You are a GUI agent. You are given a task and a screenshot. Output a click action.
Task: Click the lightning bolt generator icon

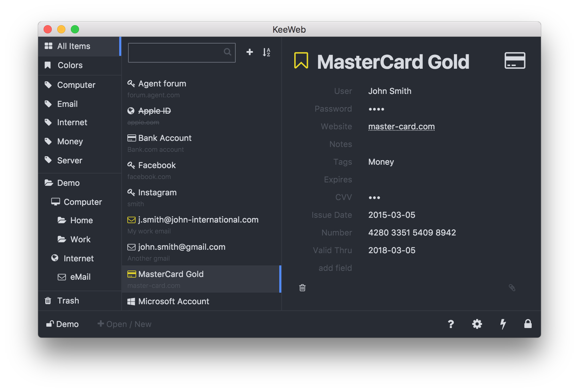tap(503, 324)
